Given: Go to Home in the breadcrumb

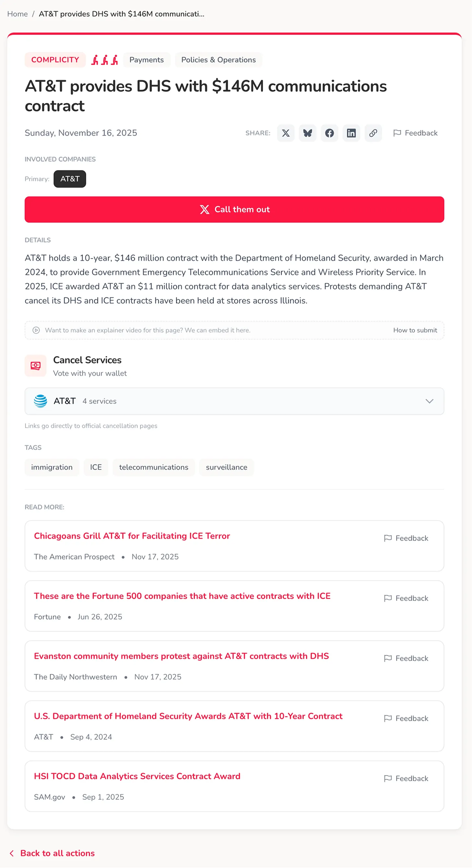Looking at the screenshot, I should pyautogui.click(x=18, y=14).
